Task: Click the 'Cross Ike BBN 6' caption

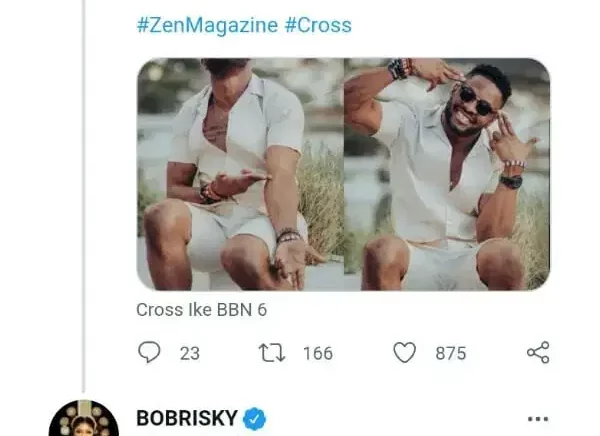Action: (201, 310)
